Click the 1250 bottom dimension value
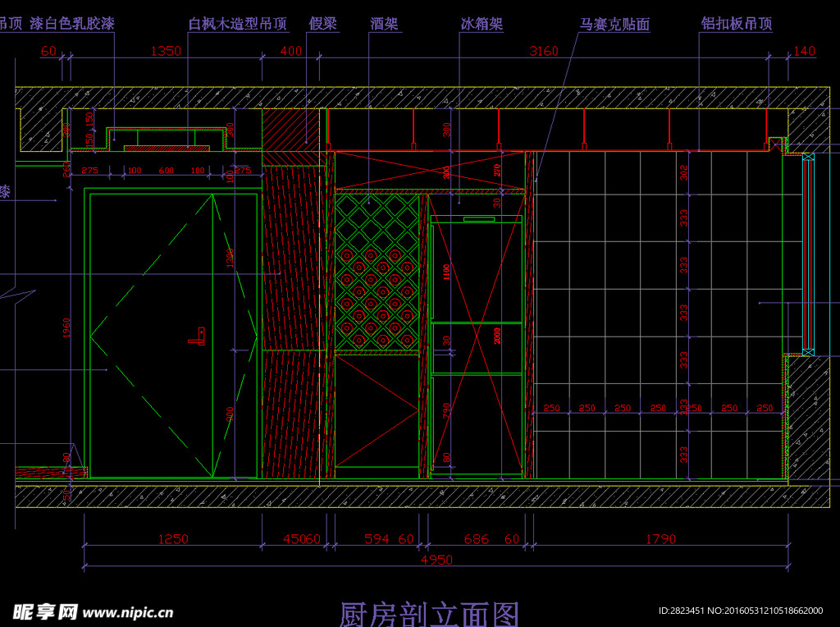This screenshot has width=840, height=627. click(x=173, y=539)
